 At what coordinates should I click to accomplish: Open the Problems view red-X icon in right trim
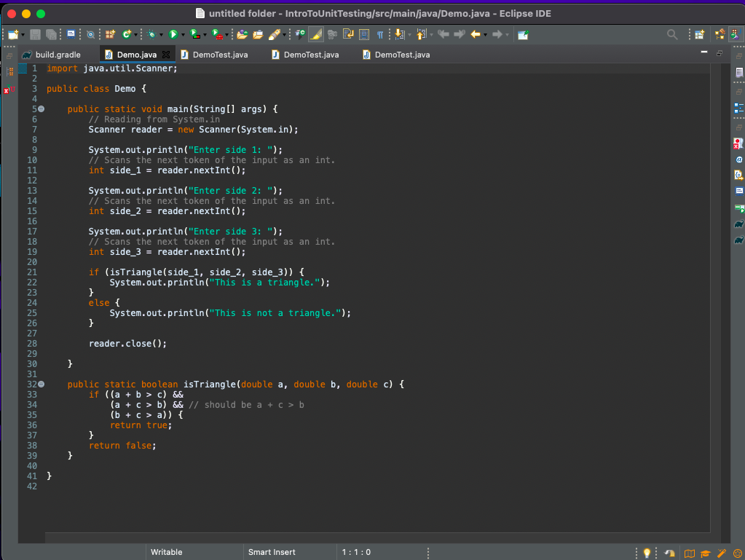(738, 143)
